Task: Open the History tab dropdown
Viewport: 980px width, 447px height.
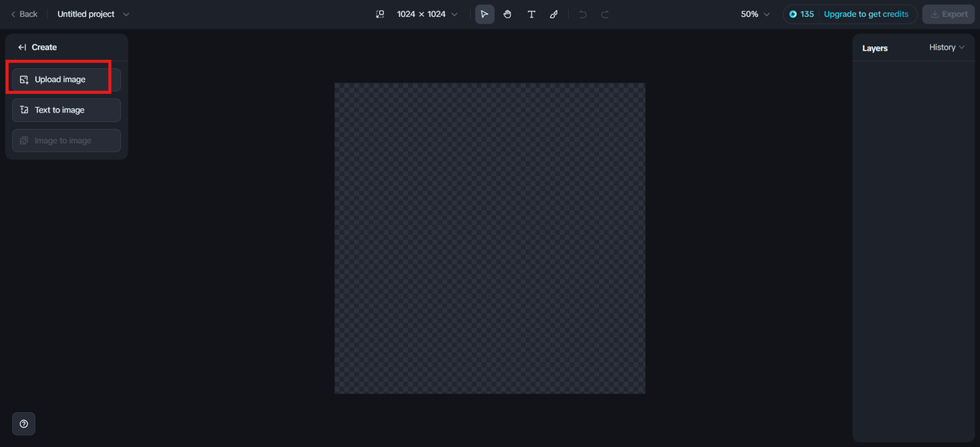Action: [x=947, y=47]
